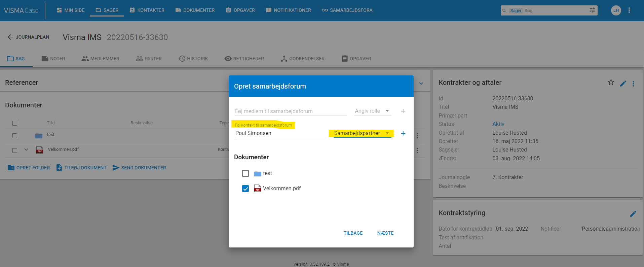Check the test folder row checkbox
644x267 pixels.
[x=15, y=136]
